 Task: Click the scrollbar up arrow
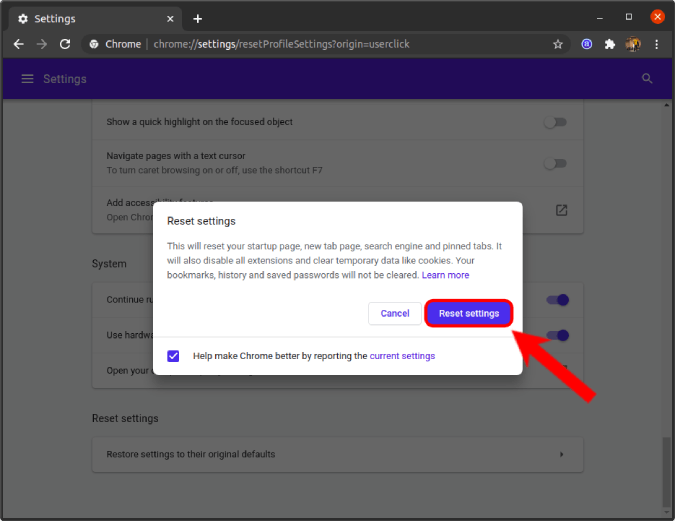click(x=666, y=105)
